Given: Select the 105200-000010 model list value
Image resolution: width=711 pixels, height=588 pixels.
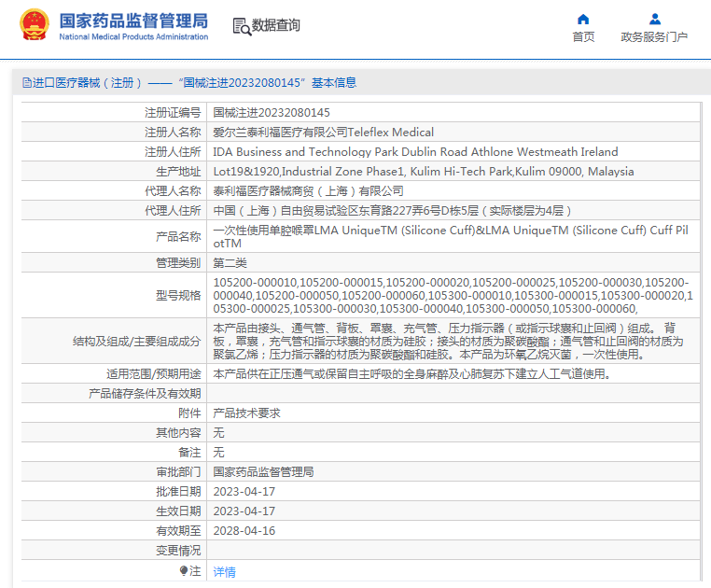Looking at the screenshot, I should 453,295.
